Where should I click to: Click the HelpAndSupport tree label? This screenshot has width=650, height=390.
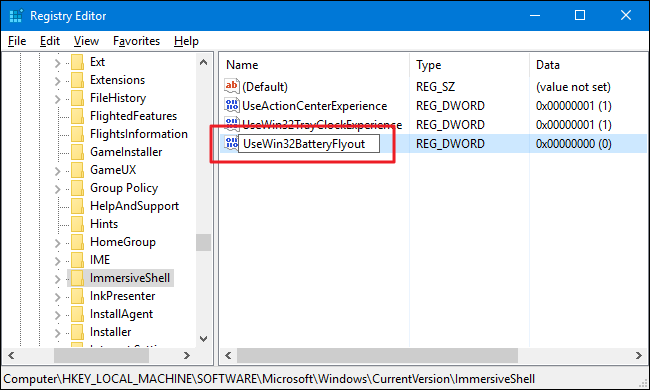[134, 206]
